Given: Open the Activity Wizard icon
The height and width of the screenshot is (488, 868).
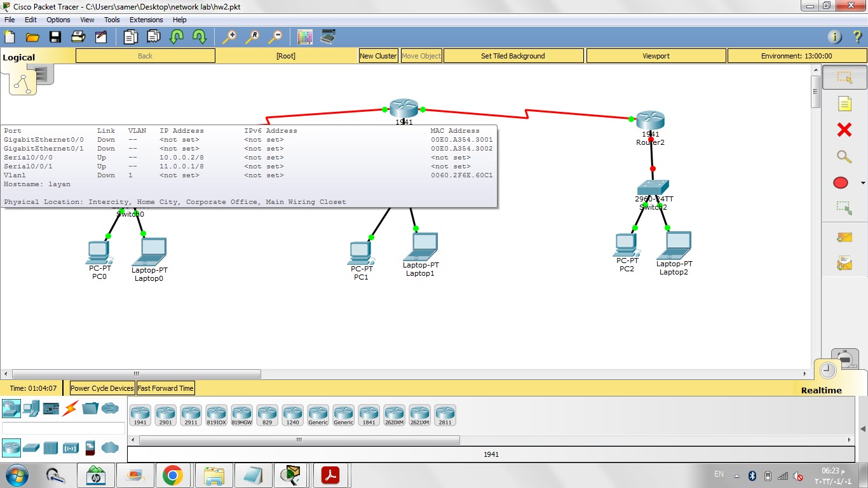Looking at the screenshot, I should (x=101, y=37).
